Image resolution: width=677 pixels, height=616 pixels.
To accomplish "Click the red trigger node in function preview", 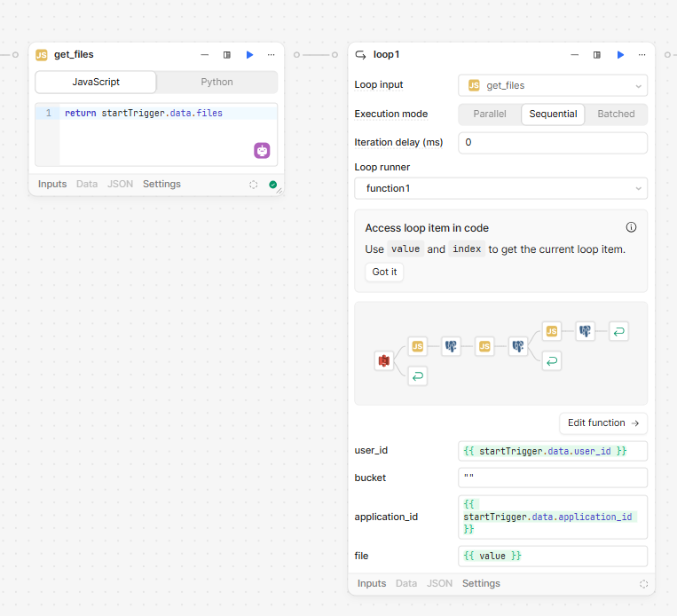I will click(x=384, y=360).
